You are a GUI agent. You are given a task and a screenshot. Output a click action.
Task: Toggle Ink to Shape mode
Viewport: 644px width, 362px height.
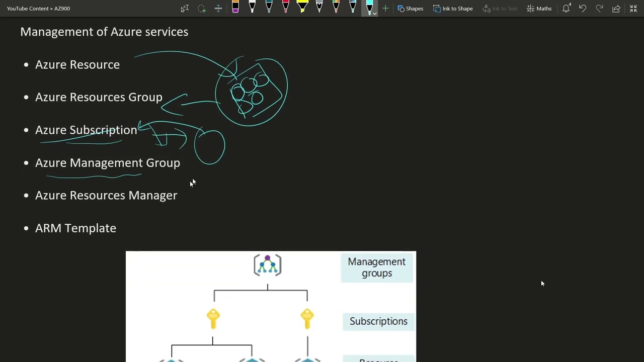[453, 9]
